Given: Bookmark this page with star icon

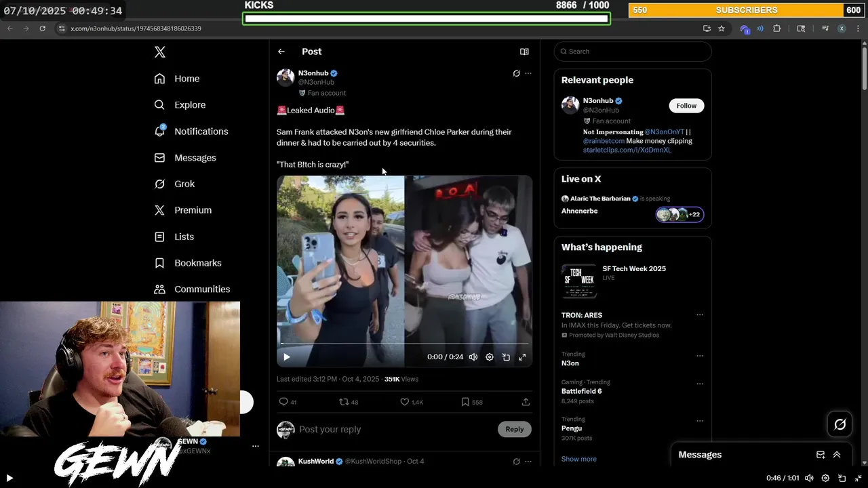Looking at the screenshot, I should click(x=722, y=28).
